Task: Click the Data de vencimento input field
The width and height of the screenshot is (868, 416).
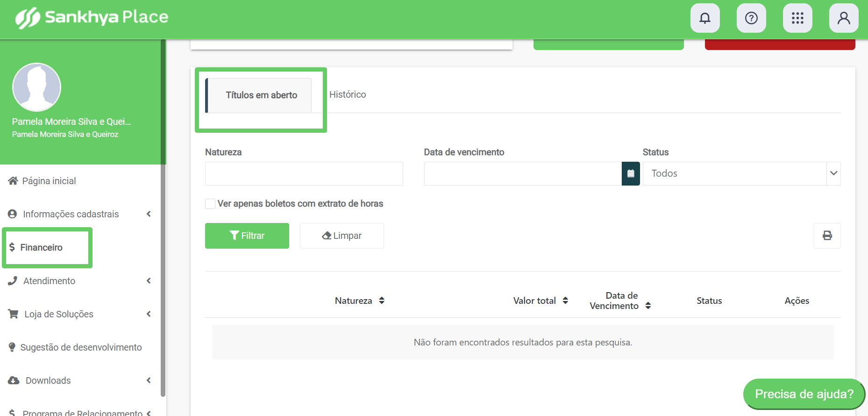Action: pyautogui.click(x=523, y=173)
